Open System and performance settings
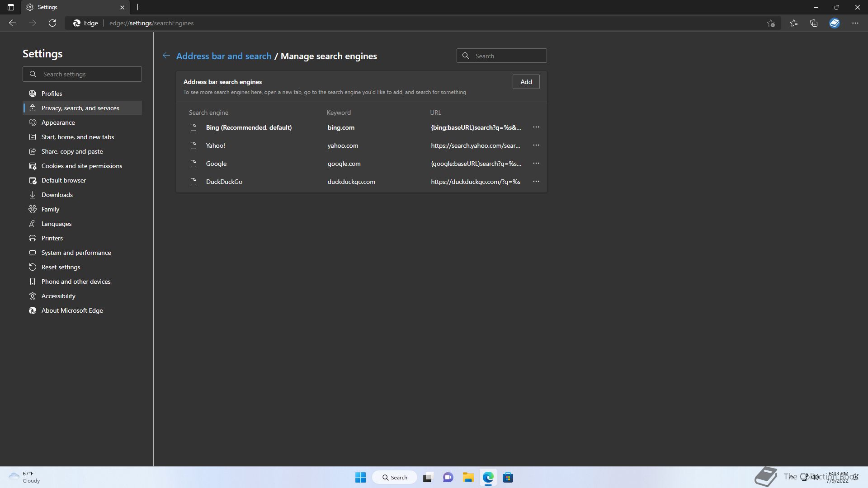This screenshot has height=488, width=868. coord(82,253)
